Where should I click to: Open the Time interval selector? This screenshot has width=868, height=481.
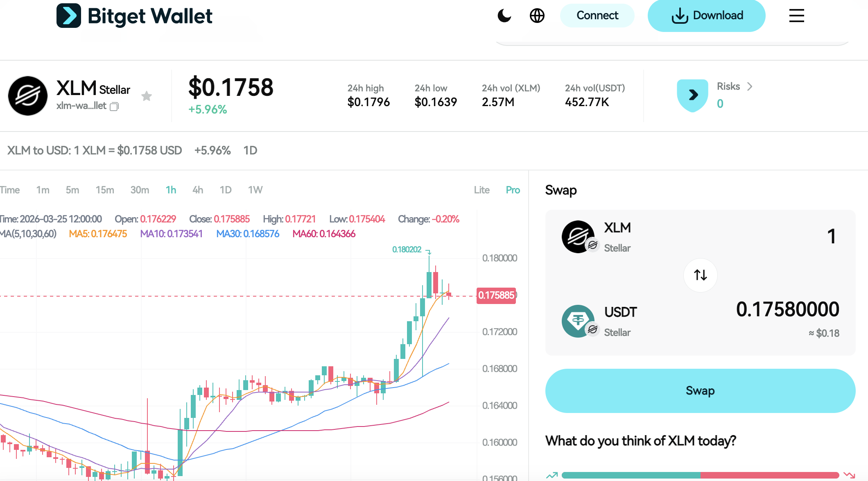point(10,190)
